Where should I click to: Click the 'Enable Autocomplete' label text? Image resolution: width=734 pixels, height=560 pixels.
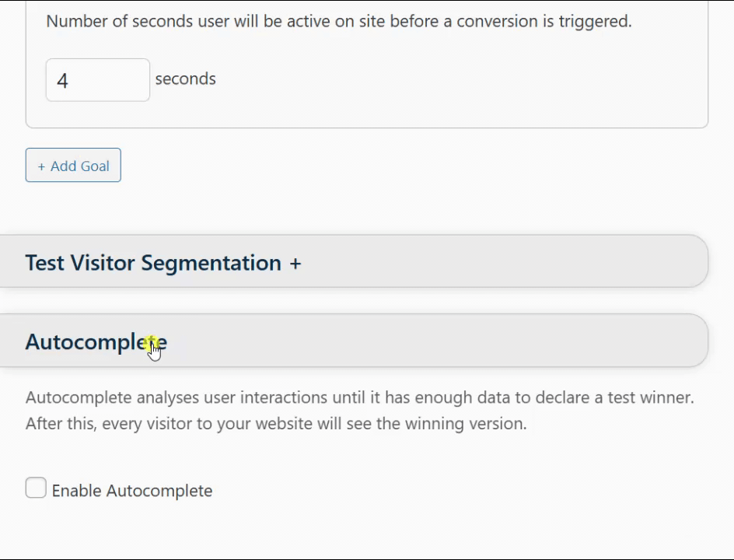click(132, 491)
